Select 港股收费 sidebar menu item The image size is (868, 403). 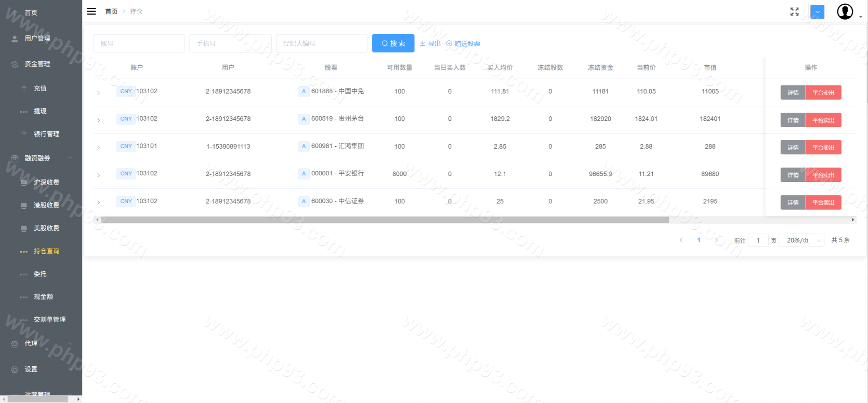tap(46, 205)
